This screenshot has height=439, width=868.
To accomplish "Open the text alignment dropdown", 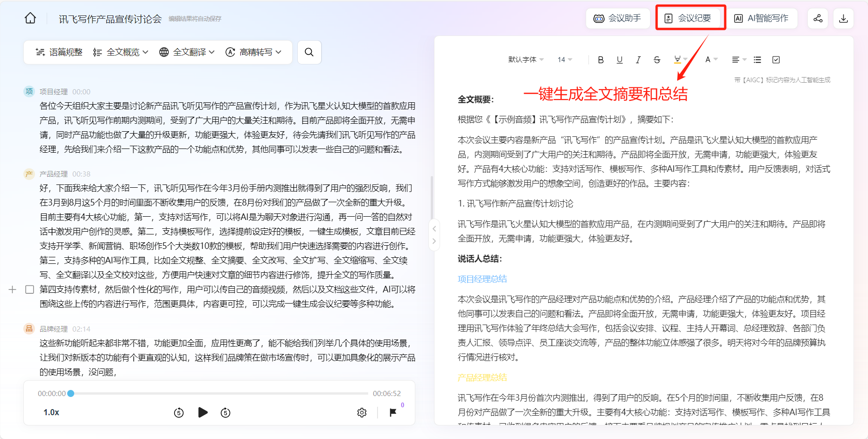I will point(739,60).
